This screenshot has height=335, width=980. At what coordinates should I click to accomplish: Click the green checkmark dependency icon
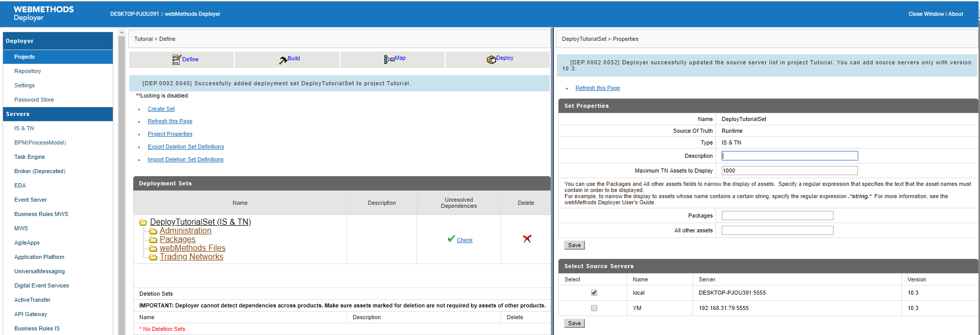click(x=451, y=238)
